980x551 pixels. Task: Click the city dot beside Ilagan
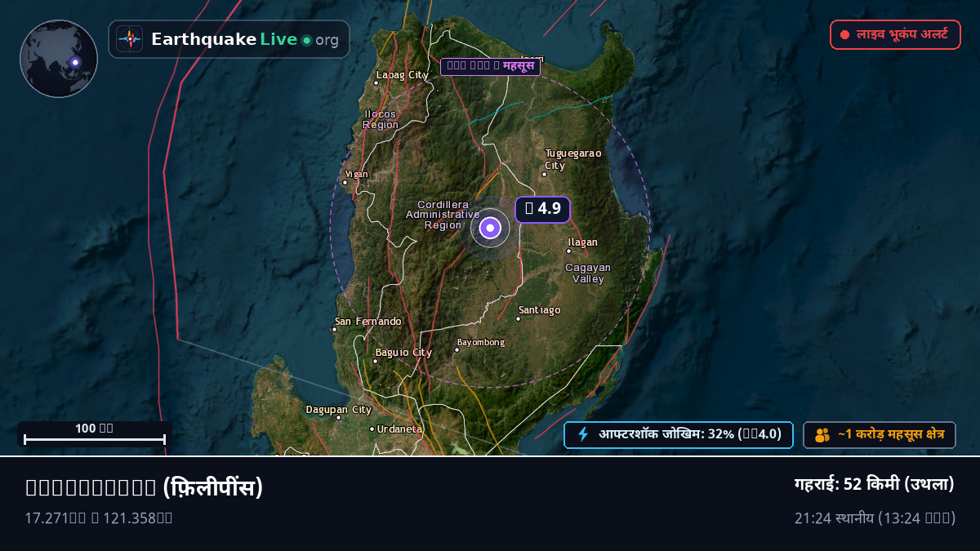click(568, 251)
